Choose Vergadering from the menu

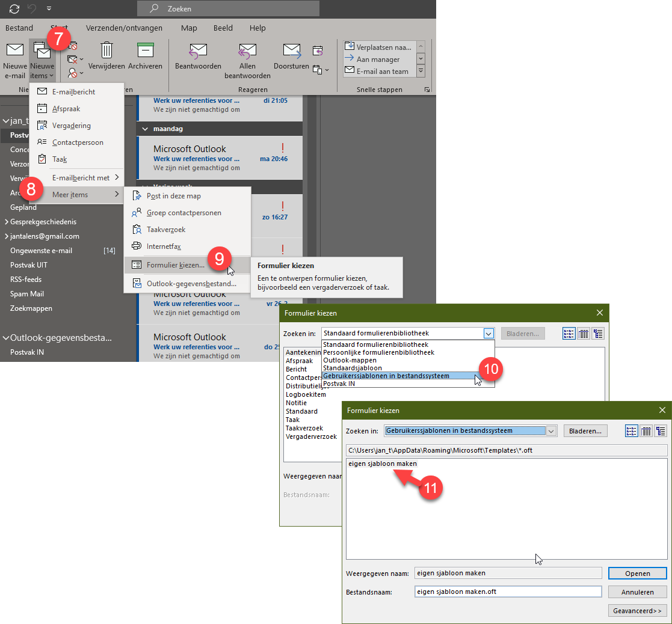(x=76, y=126)
